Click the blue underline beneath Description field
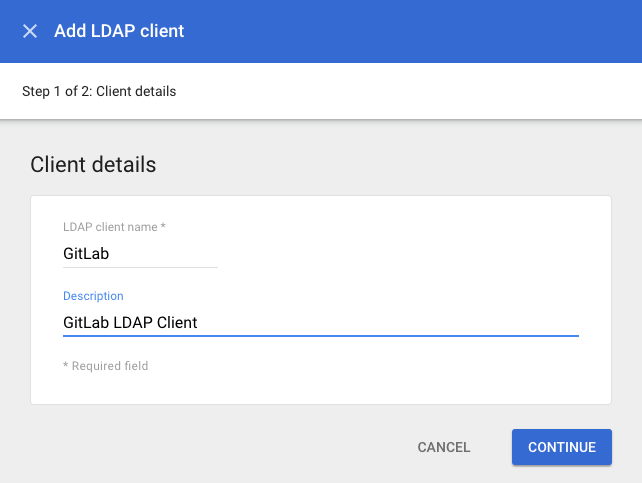Viewport: 642px width, 483px height. (x=320, y=336)
